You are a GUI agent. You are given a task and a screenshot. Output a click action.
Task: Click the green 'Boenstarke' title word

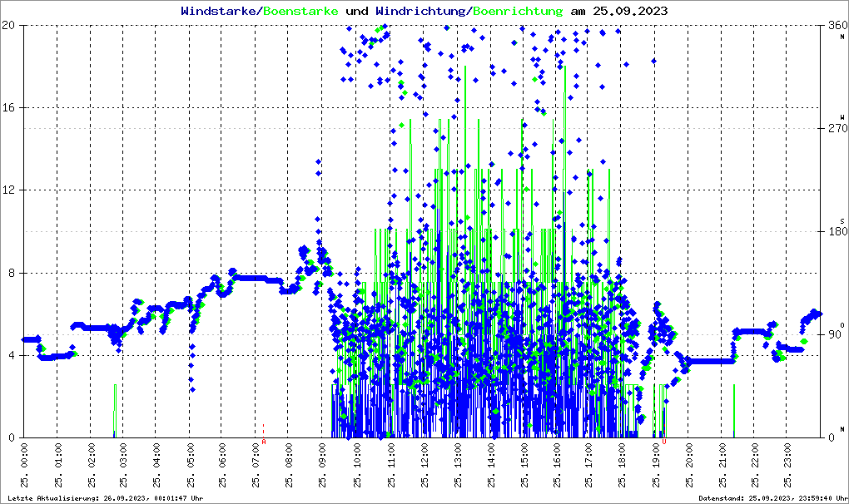[x=300, y=11]
